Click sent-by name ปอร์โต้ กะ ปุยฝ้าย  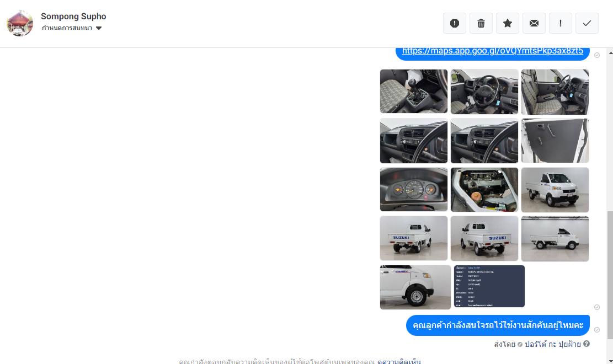[552, 344]
